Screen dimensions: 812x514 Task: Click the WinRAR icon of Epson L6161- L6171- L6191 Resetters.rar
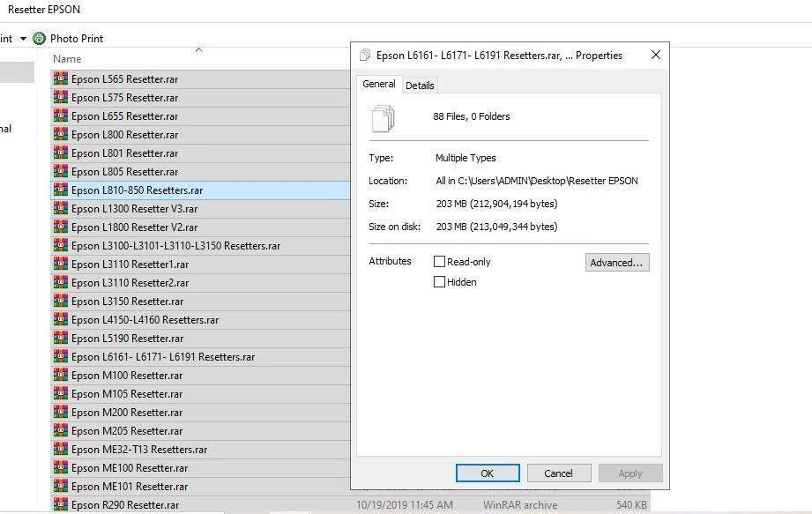click(x=61, y=357)
